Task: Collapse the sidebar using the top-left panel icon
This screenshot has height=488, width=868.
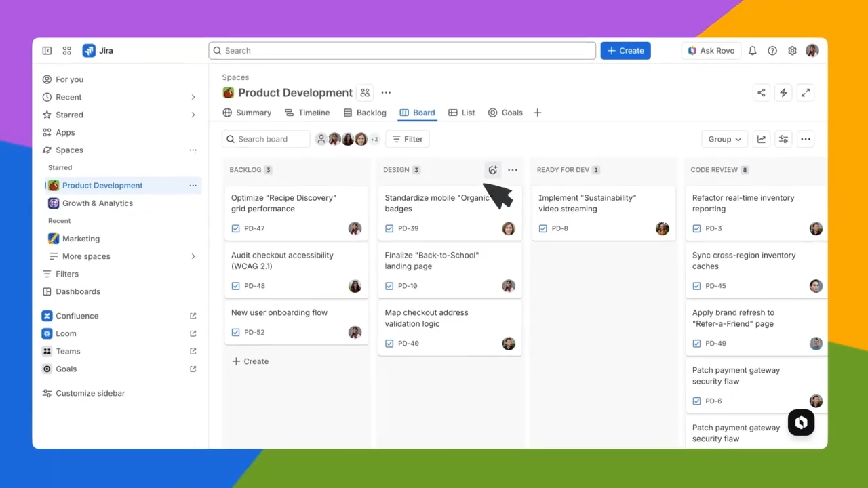Action: point(47,51)
